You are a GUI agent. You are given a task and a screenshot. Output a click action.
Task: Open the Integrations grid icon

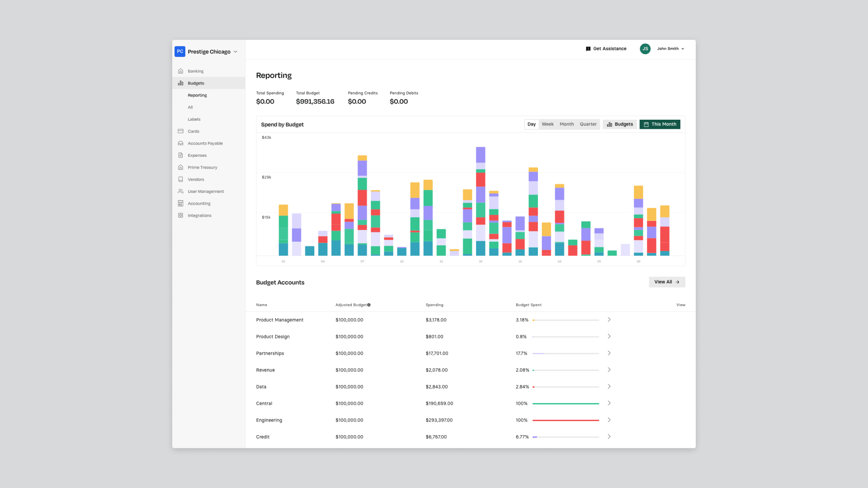(180, 216)
